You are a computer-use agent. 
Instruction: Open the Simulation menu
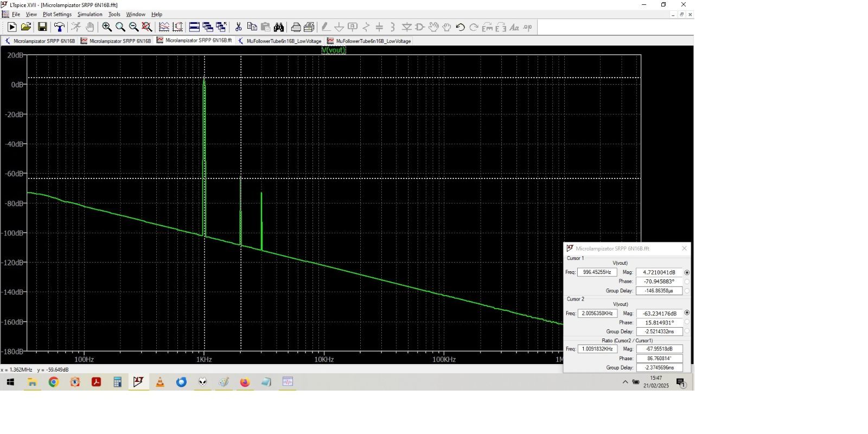point(90,15)
